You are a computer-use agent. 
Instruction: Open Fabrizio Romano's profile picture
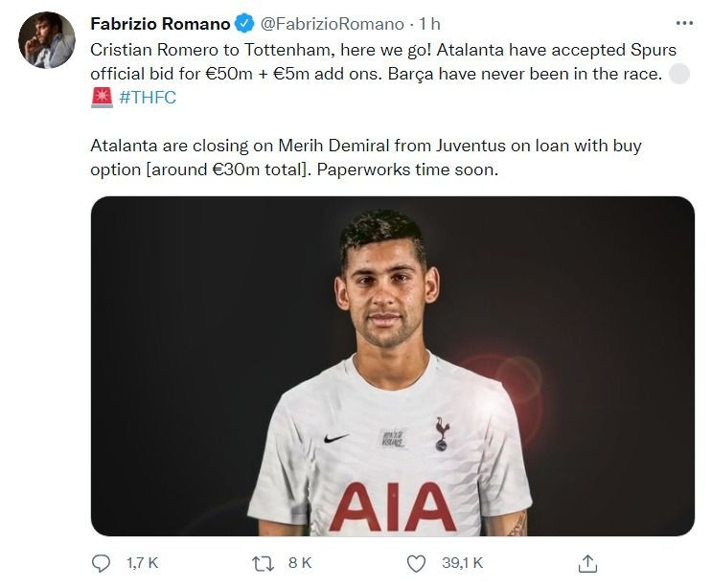tap(46, 40)
